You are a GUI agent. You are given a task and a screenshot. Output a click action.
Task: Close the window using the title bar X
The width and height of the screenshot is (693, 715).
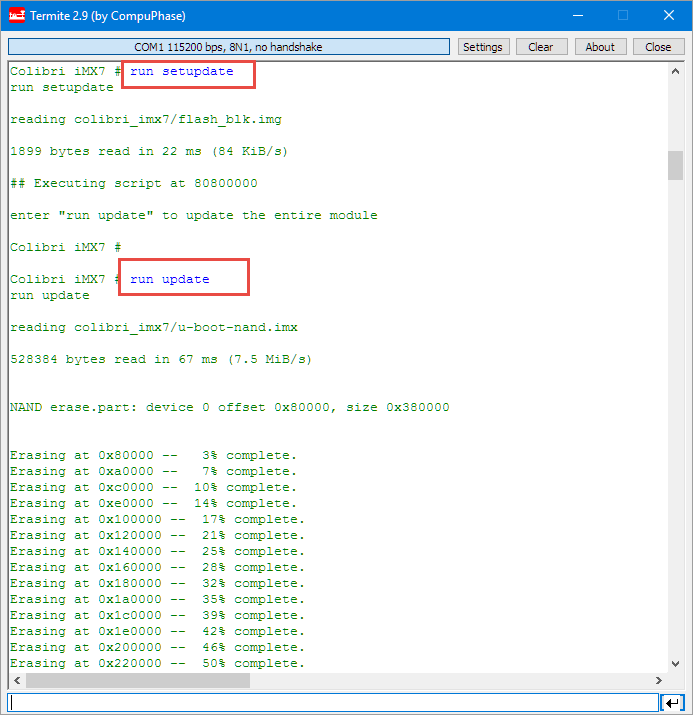pos(668,16)
